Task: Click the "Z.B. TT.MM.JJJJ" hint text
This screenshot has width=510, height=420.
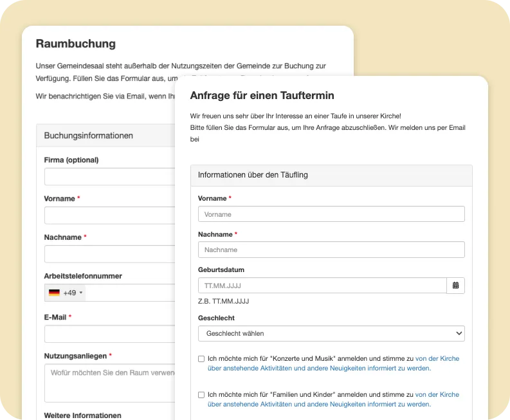Action: coord(223,301)
